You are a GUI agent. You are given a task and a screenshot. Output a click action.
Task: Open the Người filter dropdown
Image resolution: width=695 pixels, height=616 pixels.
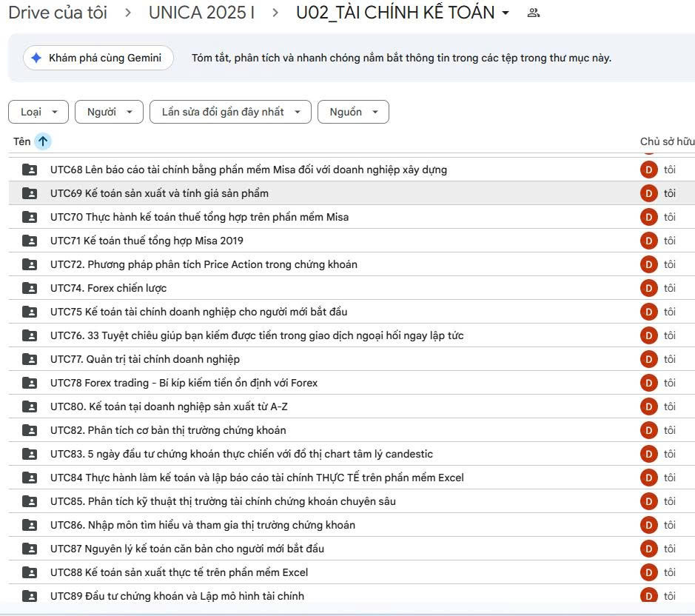[x=109, y=112]
